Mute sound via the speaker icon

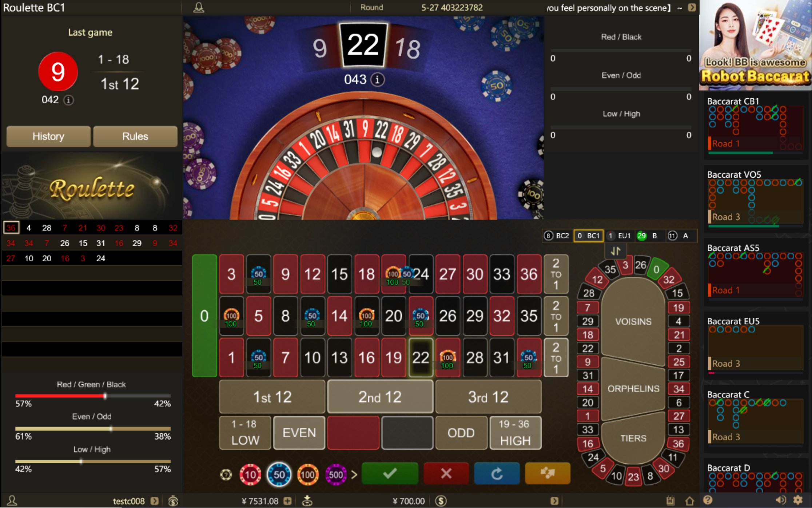[x=780, y=500]
